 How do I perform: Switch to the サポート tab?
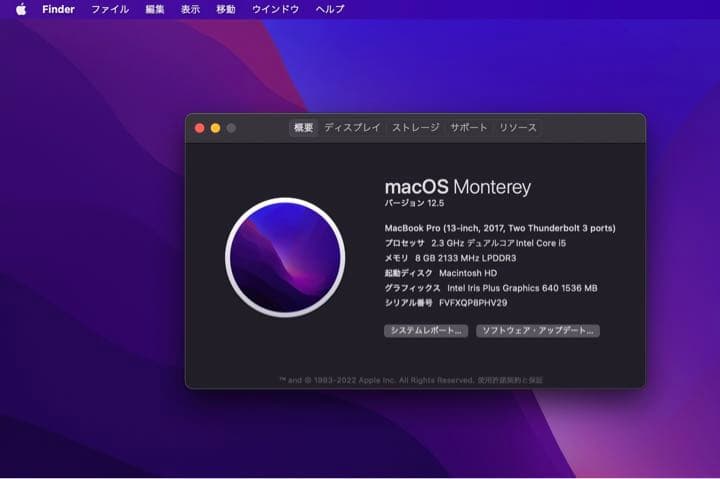tap(468, 128)
